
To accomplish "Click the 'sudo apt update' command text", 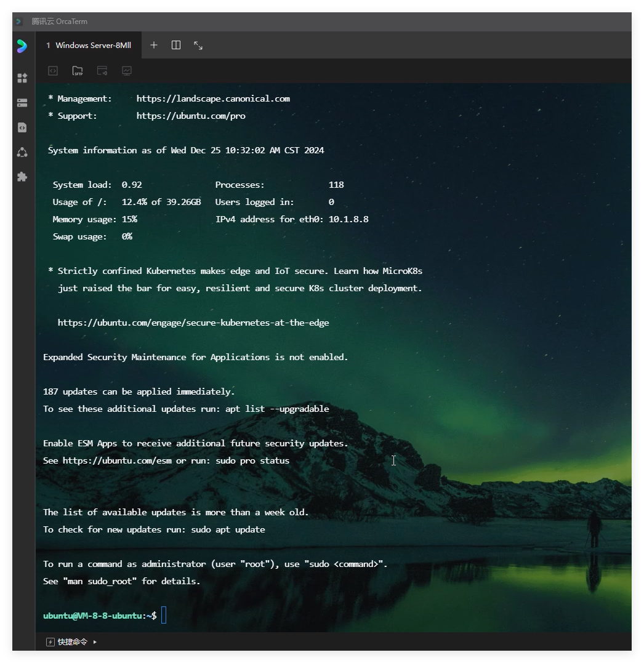I will 228,530.
